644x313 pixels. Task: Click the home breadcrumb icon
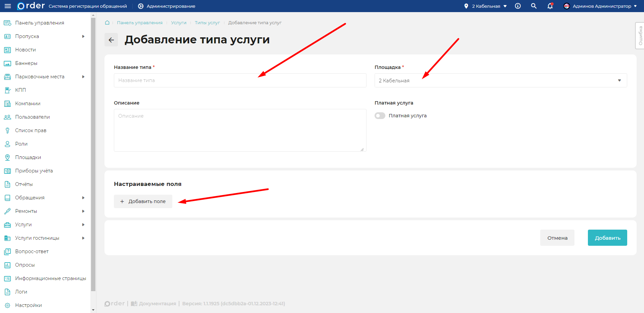(107, 23)
